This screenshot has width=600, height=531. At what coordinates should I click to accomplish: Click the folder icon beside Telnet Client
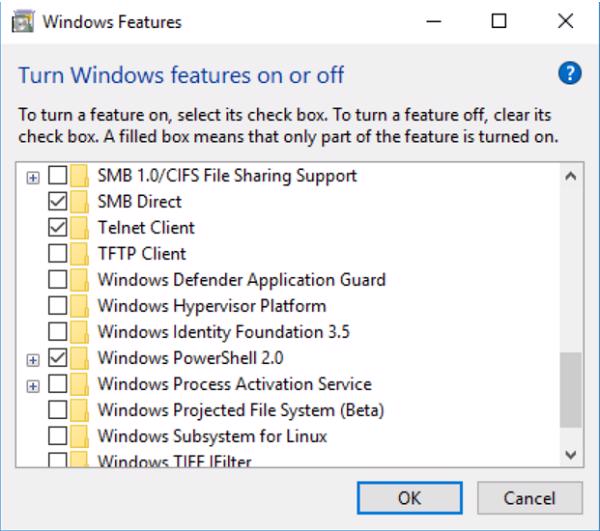(x=82, y=228)
